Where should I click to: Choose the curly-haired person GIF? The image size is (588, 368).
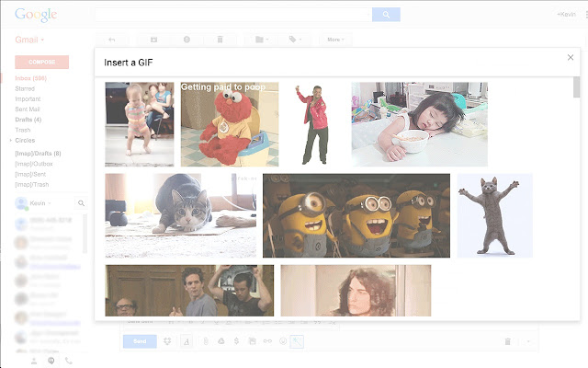click(x=356, y=291)
